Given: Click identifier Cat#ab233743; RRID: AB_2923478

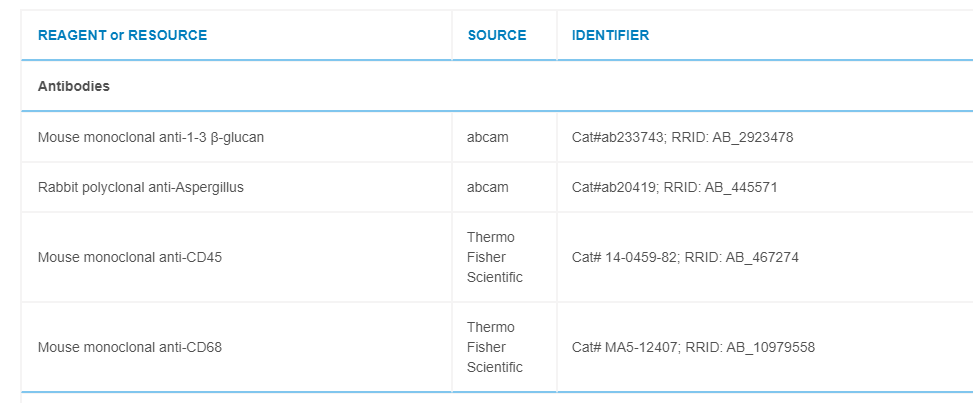Looking at the screenshot, I should 682,137.
